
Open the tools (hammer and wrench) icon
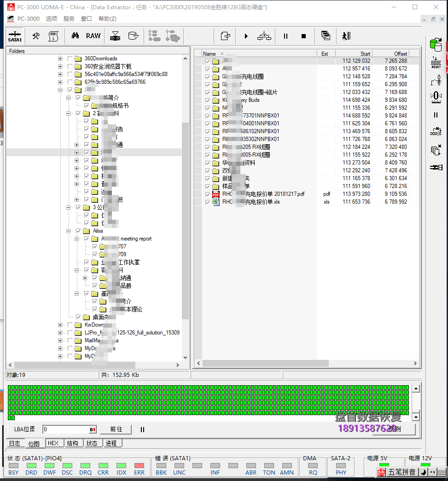[36, 36]
